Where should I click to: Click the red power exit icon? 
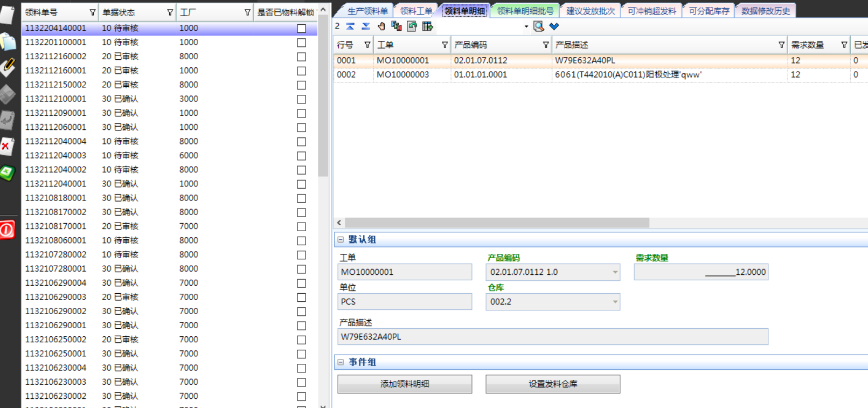[x=7, y=230]
